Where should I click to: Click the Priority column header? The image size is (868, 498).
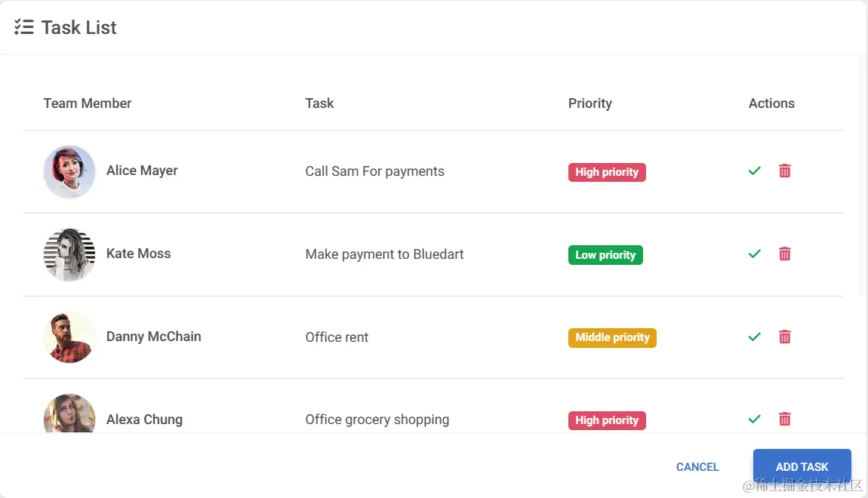[x=589, y=103]
